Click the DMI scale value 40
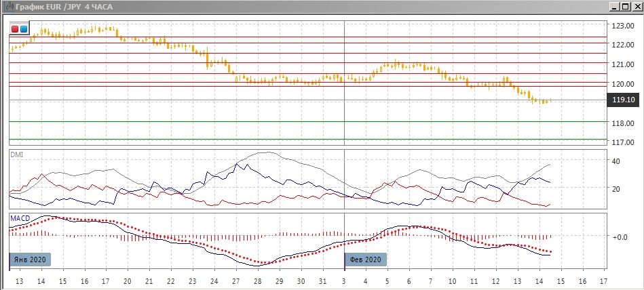The height and width of the screenshot is (290, 644). tap(615, 161)
